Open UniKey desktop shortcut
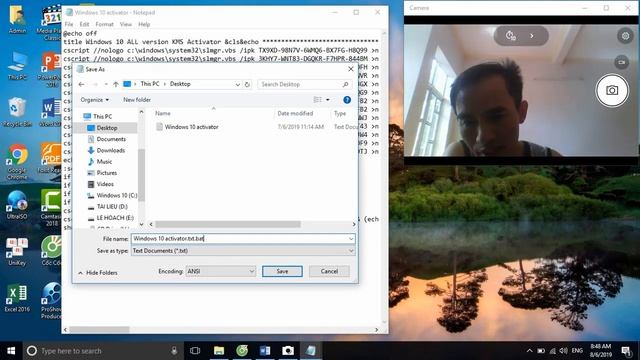This screenshot has width=640, height=360. point(17,251)
